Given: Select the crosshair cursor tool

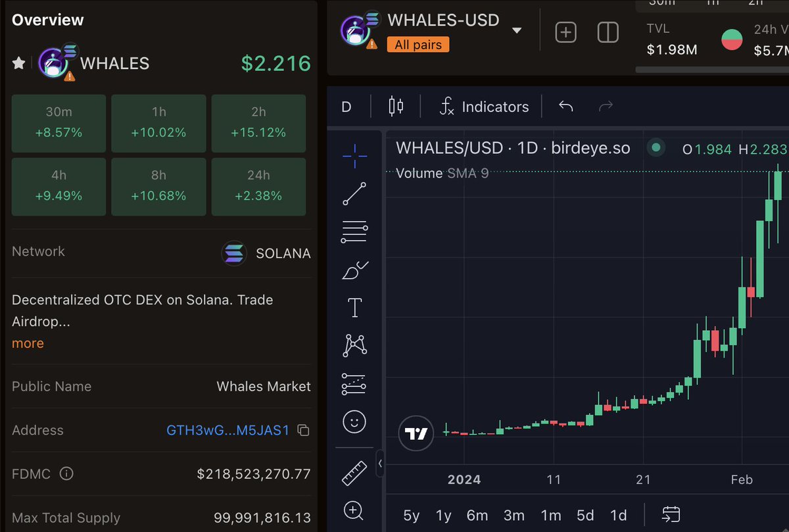Looking at the screenshot, I should point(355,155).
